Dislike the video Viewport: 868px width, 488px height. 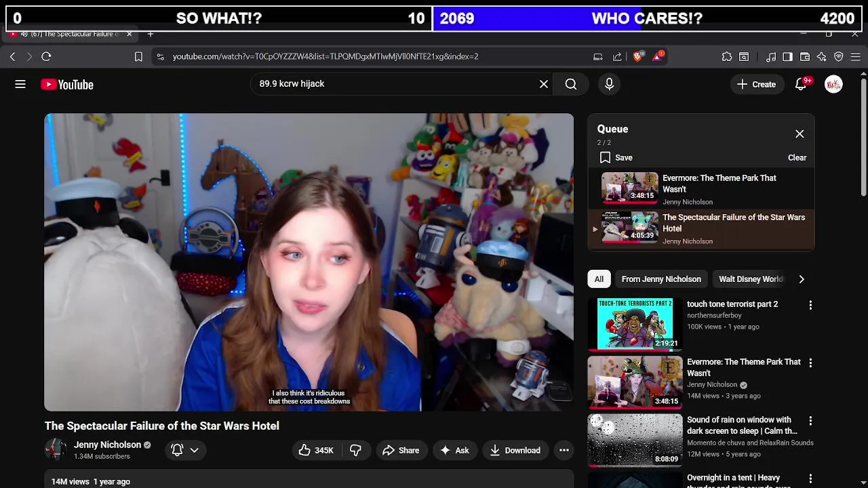(x=355, y=451)
